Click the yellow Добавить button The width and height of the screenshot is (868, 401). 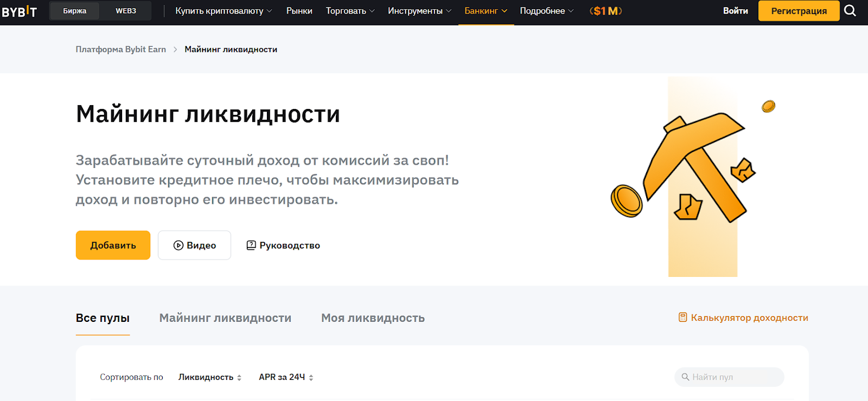pos(113,245)
